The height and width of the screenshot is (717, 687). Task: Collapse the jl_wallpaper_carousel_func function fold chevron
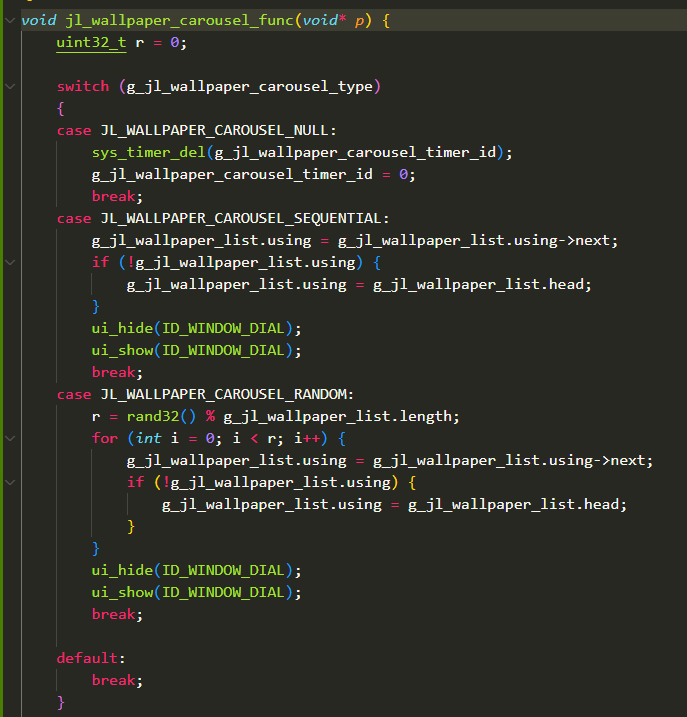(10, 21)
